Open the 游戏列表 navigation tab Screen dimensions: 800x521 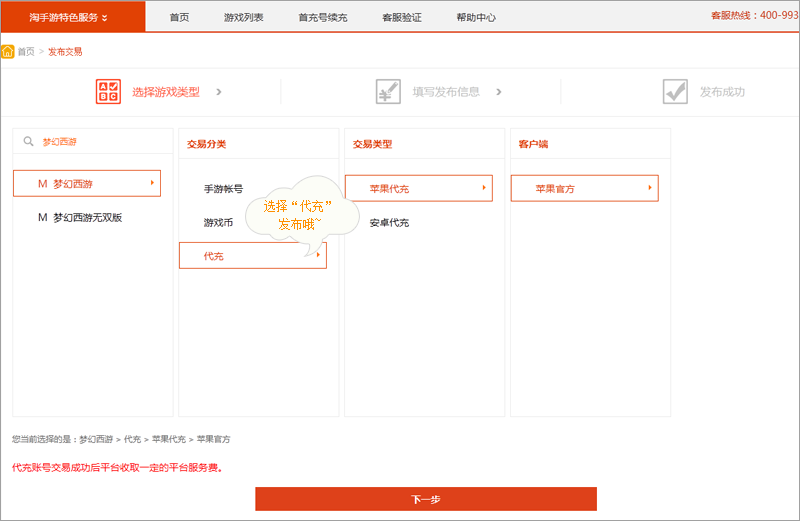244,17
